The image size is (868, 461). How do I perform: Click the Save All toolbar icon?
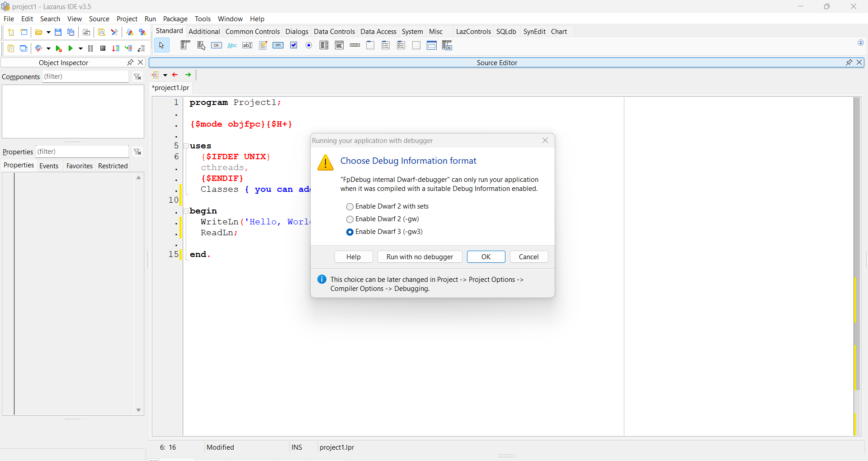coord(71,32)
